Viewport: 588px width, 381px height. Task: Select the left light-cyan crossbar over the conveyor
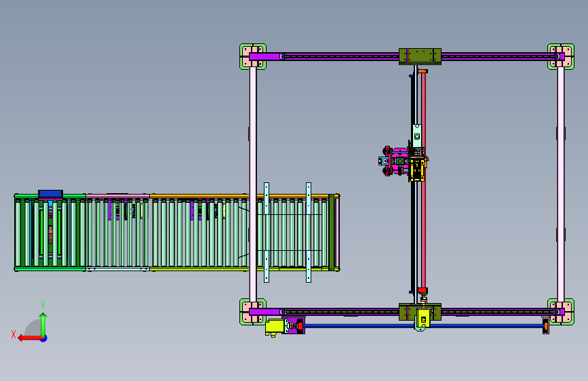pos(267,232)
